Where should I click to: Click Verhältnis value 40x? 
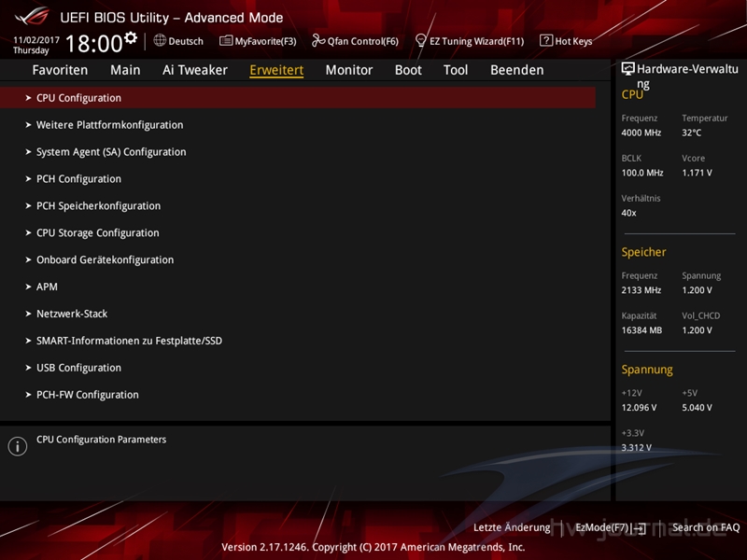[628, 213]
